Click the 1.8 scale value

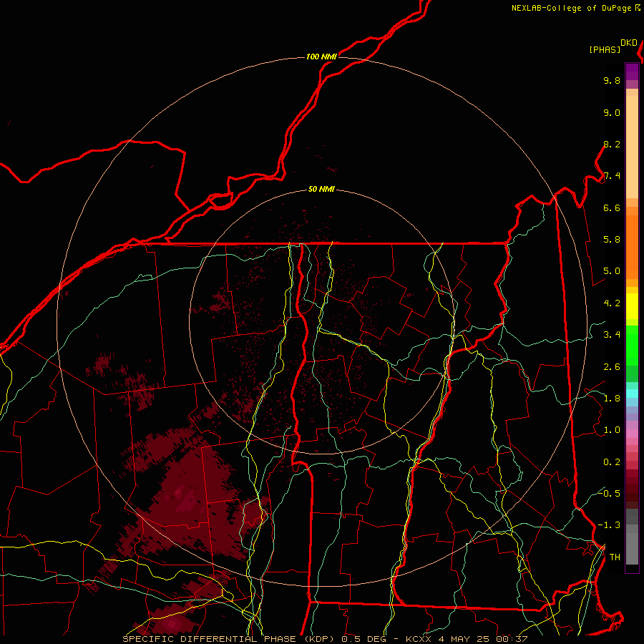tap(612, 399)
